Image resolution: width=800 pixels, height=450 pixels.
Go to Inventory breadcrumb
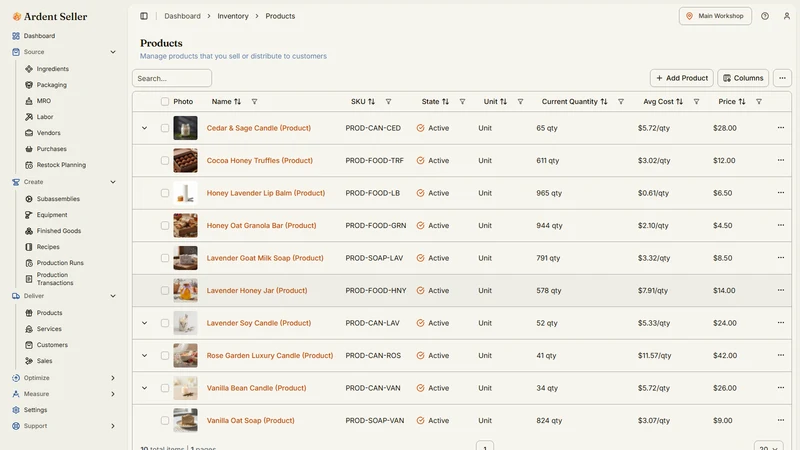click(x=233, y=16)
